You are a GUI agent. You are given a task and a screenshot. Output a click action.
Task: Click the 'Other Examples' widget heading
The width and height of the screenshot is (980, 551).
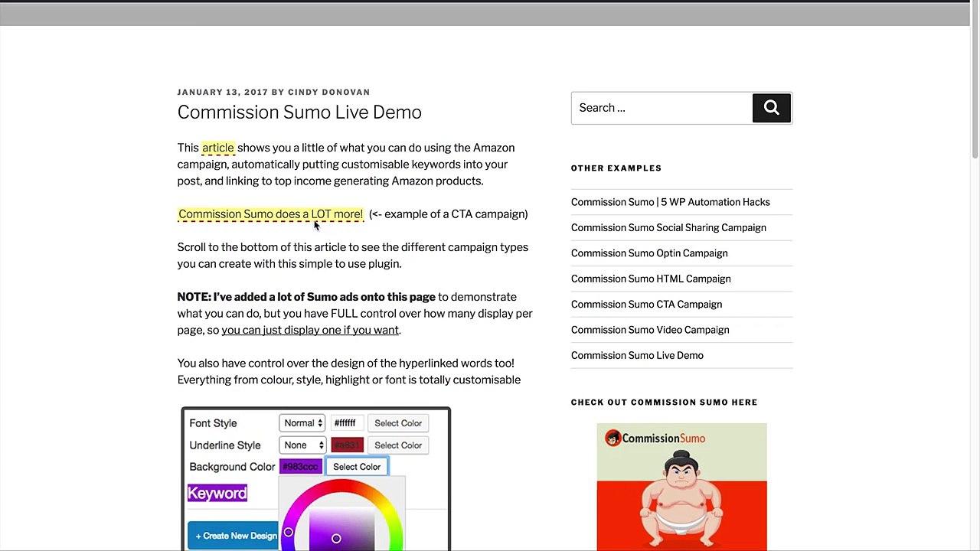pos(616,168)
